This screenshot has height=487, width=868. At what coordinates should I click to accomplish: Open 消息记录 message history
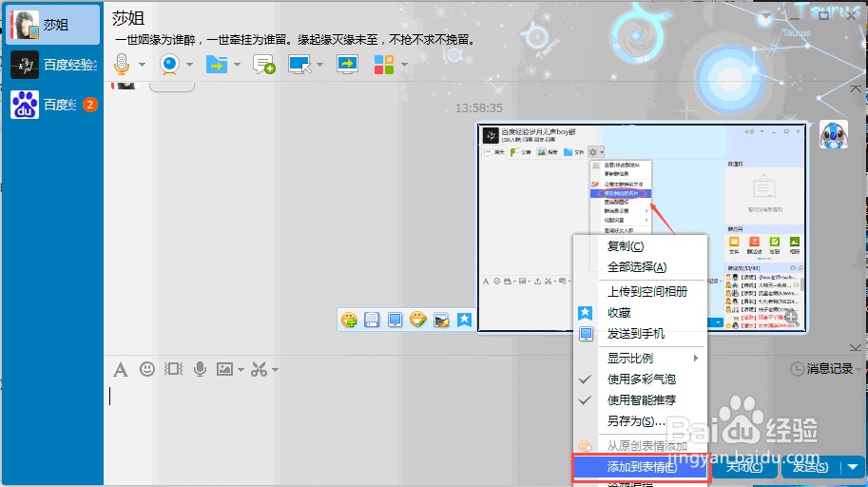click(x=821, y=368)
